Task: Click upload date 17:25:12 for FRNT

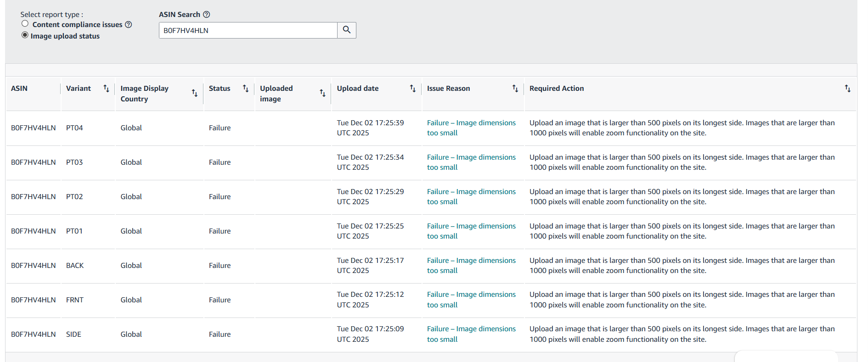Action: (x=371, y=300)
